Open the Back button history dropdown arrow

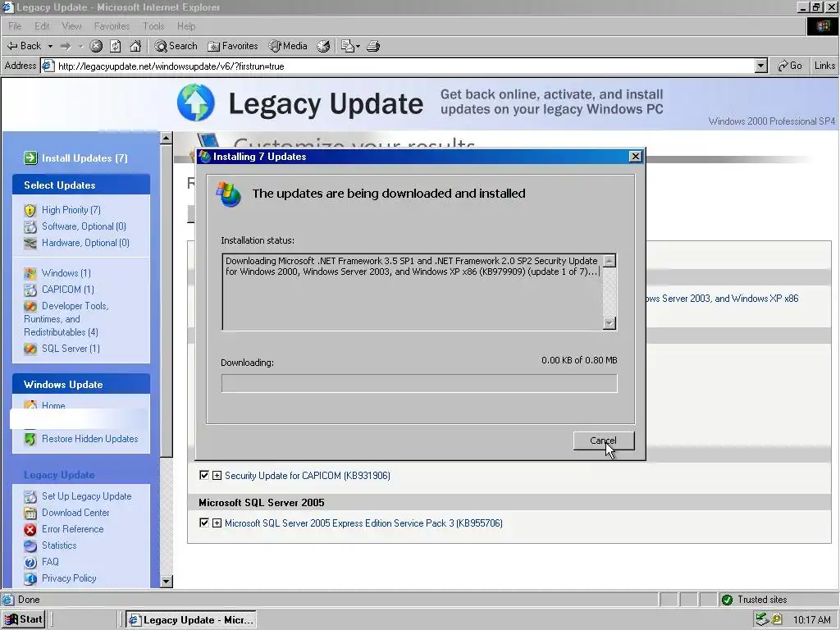point(50,46)
